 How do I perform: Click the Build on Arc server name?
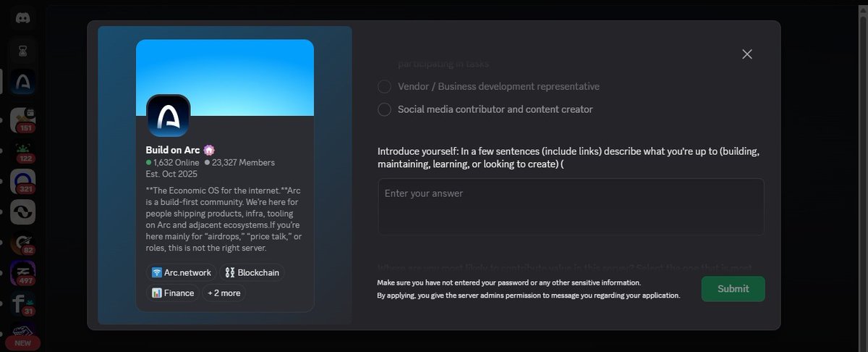pos(173,150)
